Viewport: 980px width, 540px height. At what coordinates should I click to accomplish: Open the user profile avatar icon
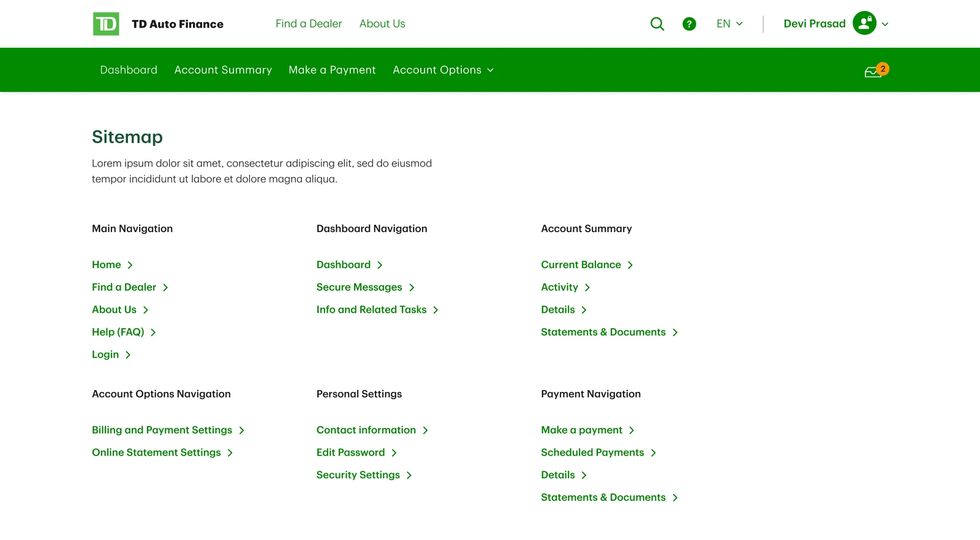864,23
